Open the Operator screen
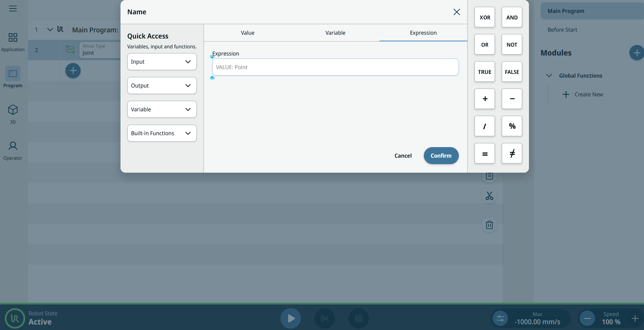644x330 pixels. (x=13, y=151)
